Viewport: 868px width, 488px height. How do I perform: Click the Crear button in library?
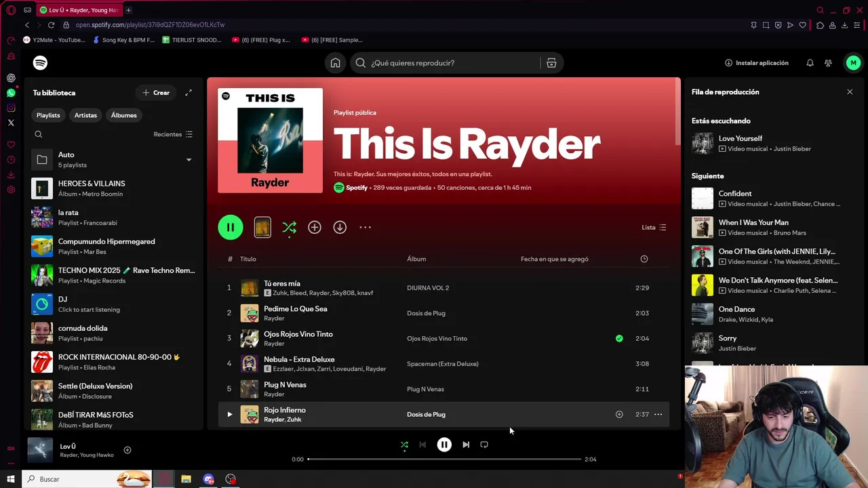(x=156, y=93)
